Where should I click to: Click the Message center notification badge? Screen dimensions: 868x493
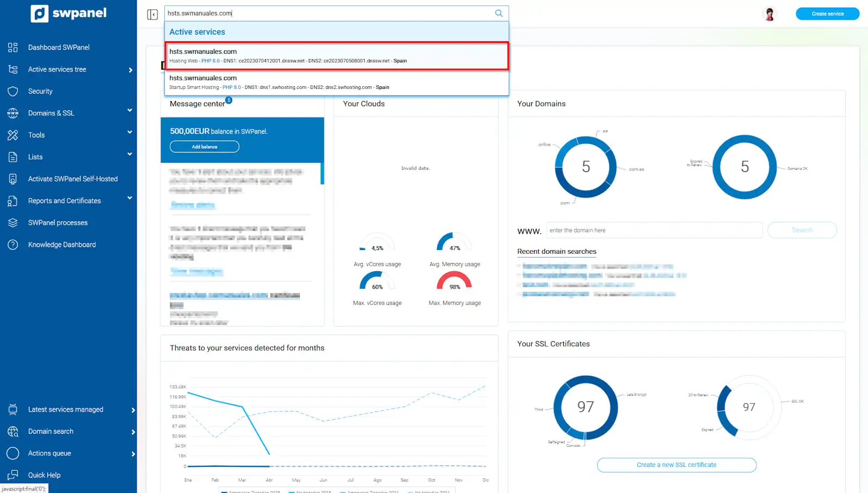[x=229, y=100]
